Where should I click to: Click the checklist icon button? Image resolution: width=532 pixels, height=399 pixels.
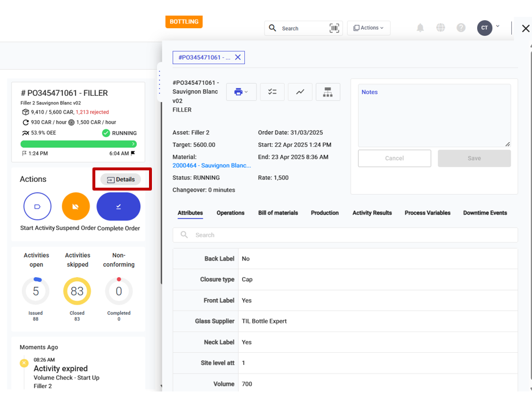[x=272, y=92]
